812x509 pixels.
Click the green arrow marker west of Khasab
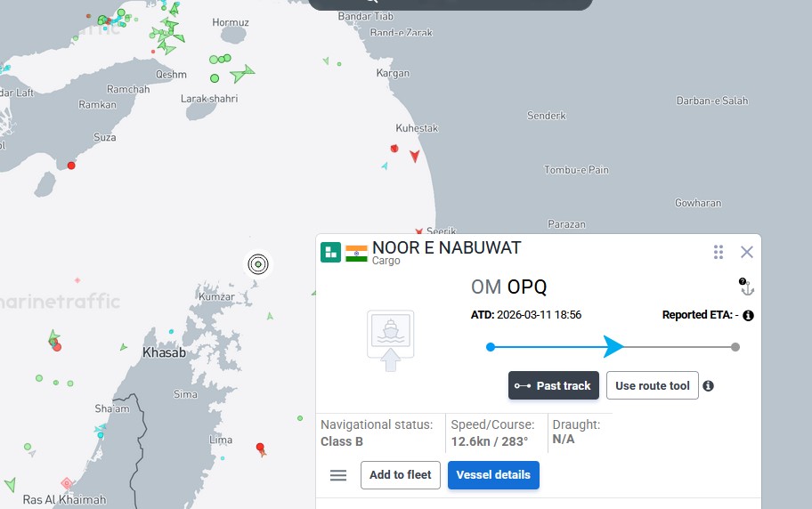click(123, 347)
